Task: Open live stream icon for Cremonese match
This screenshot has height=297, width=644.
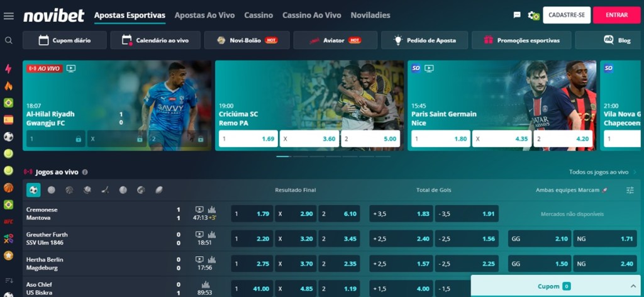Action: [x=199, y=210]
